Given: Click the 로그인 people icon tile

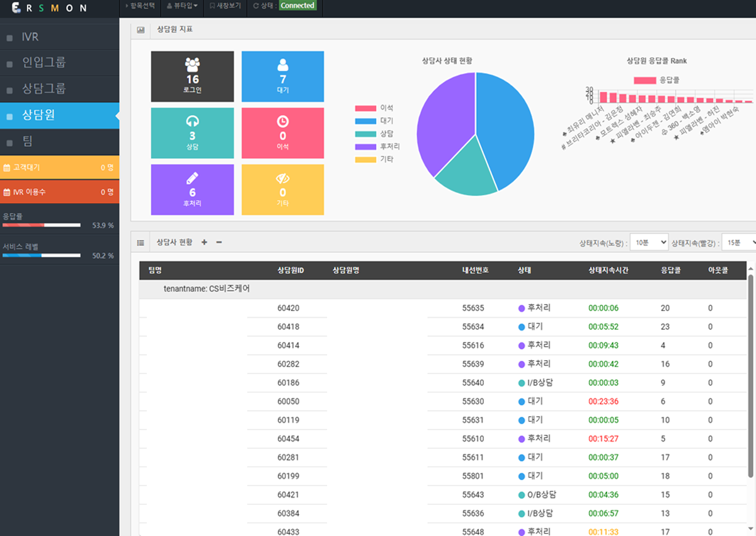Looking at the screenshot, I should pyautogui.click(x=192, y=76).
